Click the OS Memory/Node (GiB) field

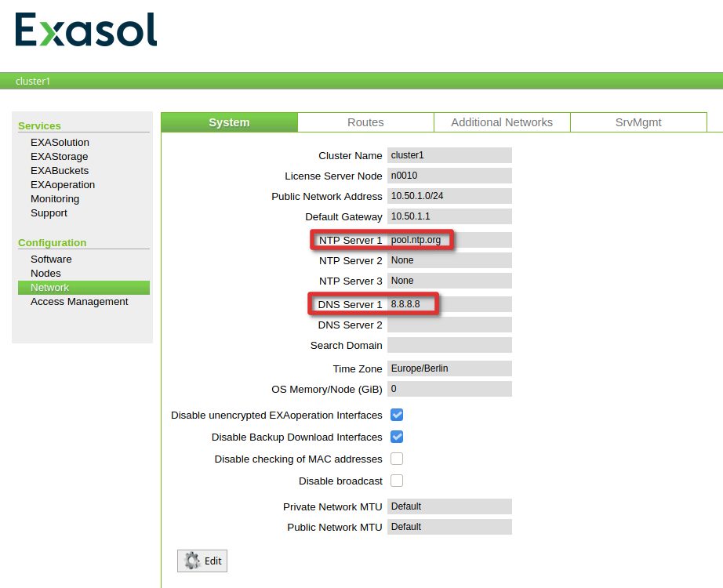pos(449,389)
